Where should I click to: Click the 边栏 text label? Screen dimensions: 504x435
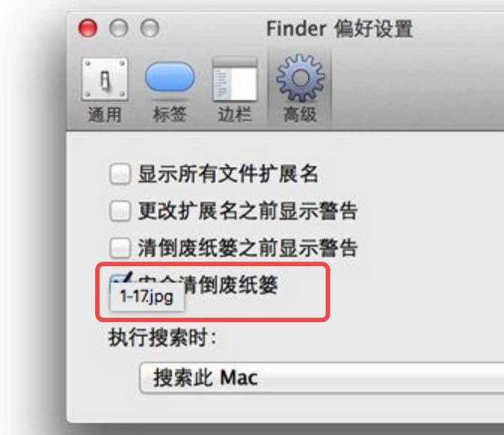click(x=235, y=114)
